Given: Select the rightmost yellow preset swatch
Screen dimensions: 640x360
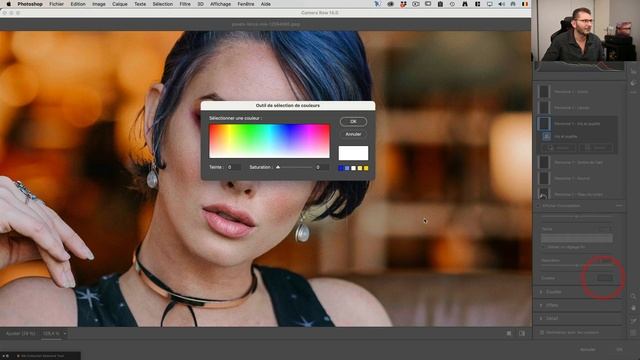Looking at the screenshot, I should tap(366, 168).
